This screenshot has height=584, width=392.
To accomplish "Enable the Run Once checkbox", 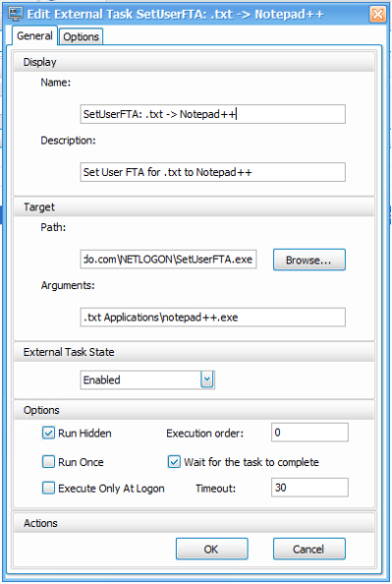I will coord(48,462).
